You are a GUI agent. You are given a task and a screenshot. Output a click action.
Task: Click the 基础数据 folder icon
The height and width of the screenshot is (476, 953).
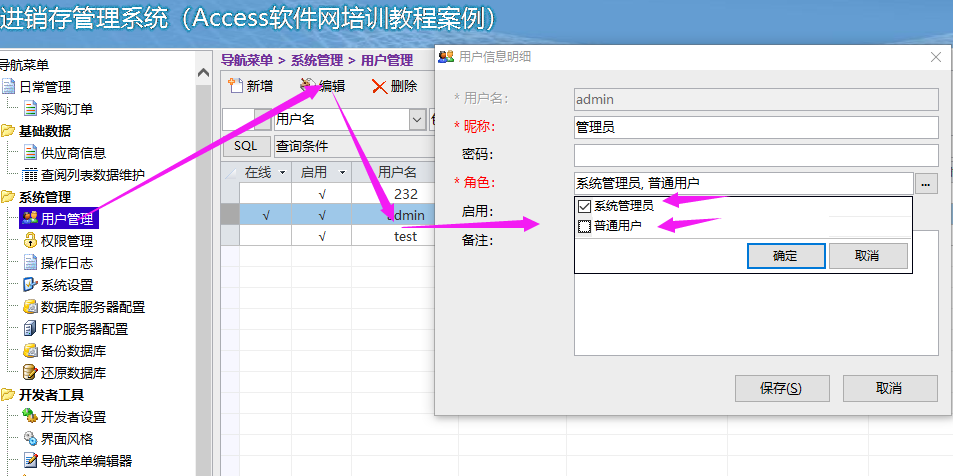point(9,131)
